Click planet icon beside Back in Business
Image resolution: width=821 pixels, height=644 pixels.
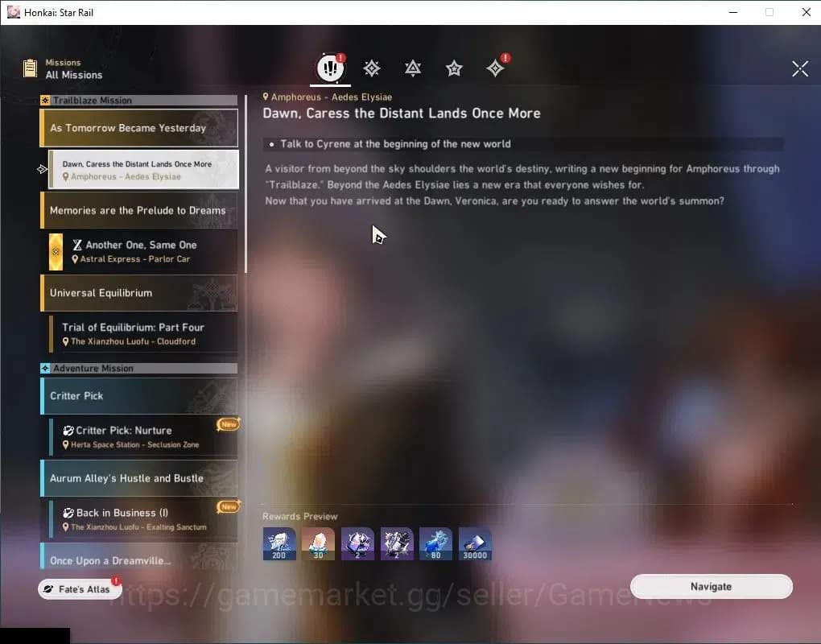(x=68, y=513)
